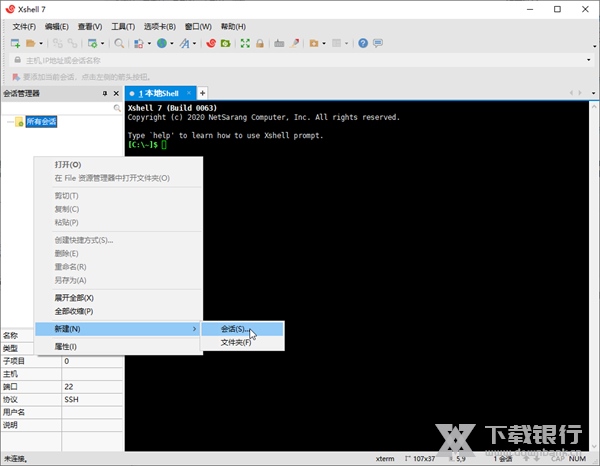Click the session properties gear icon

(x=92, y=43)
